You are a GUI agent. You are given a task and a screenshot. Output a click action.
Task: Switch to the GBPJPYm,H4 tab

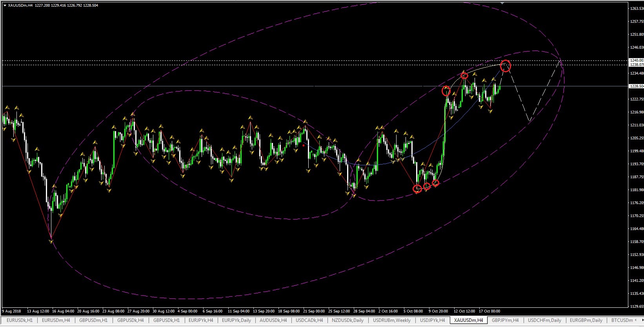(505, 320)
